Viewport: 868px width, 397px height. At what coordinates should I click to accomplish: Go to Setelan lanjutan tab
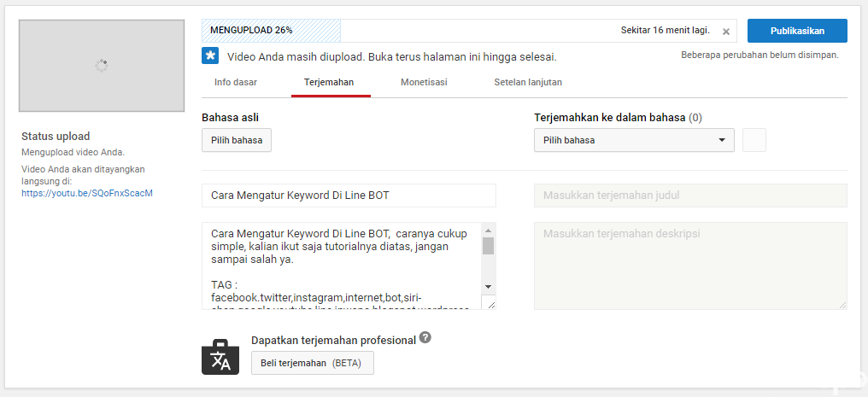click(x=528, y=82)
